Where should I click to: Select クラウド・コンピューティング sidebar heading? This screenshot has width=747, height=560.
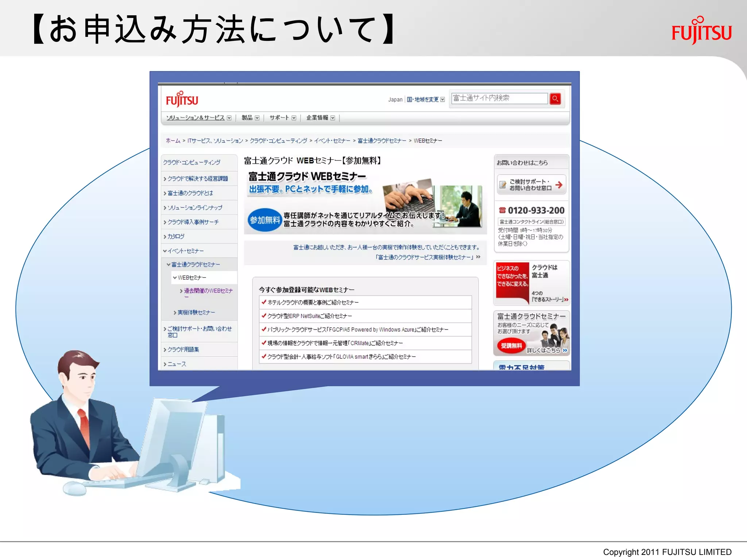(192, 162)
